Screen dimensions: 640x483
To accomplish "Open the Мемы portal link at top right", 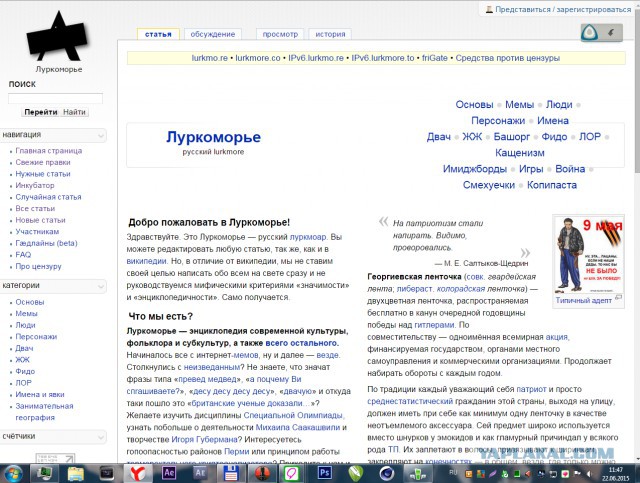I will [519, 105].
